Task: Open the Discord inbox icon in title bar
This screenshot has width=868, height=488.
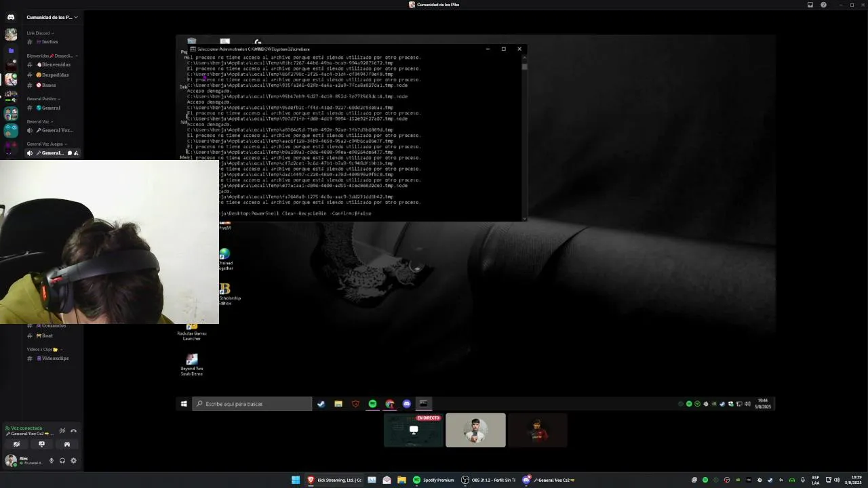Action: [x=810, y=5]
